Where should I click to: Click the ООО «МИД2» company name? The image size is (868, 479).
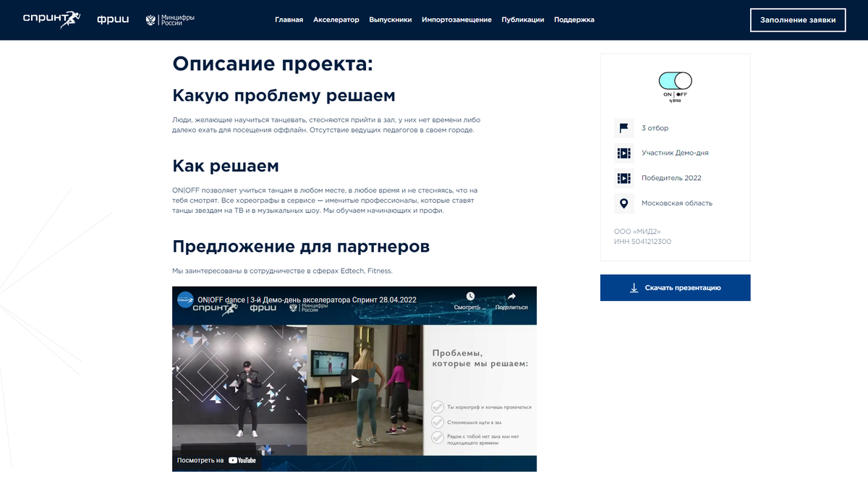638,231
